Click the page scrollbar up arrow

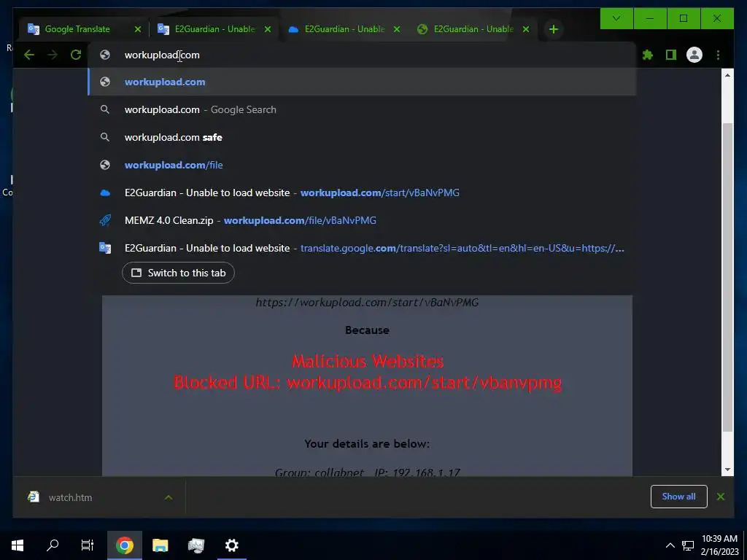pyautogui.click(x=727, y=75)
